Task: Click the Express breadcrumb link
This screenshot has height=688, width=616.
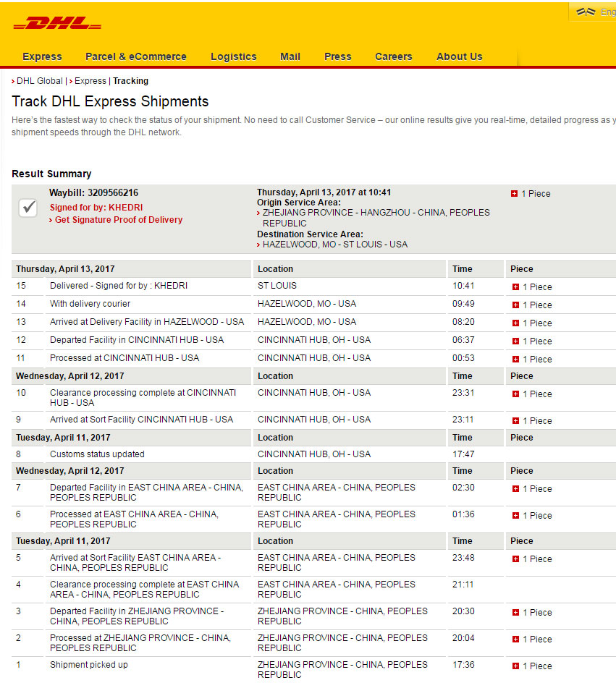Action: click(x=90, y=81)
